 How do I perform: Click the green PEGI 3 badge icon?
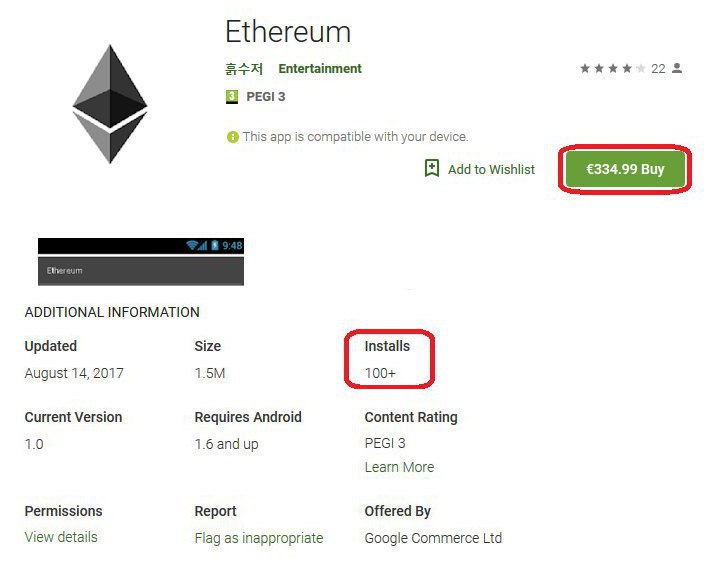click(232, 96)
